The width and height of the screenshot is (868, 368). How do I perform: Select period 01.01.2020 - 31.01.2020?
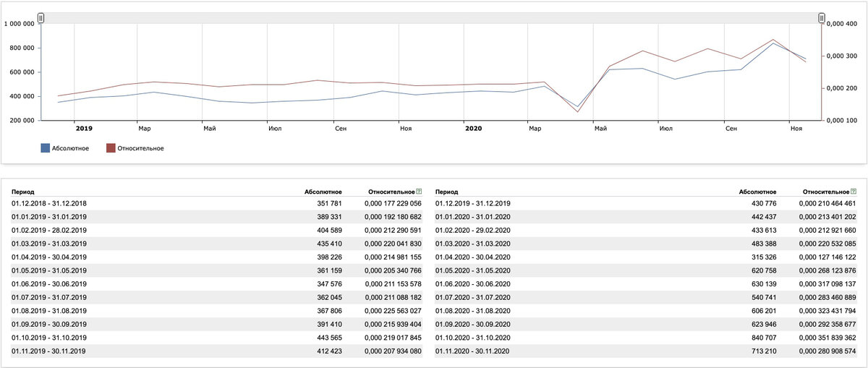click(473, 216)
